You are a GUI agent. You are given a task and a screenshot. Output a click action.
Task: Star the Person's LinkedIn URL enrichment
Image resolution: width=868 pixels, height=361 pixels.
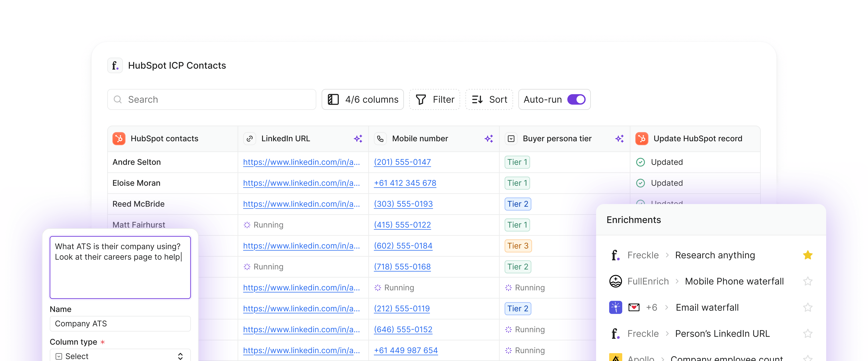point(808,334)
